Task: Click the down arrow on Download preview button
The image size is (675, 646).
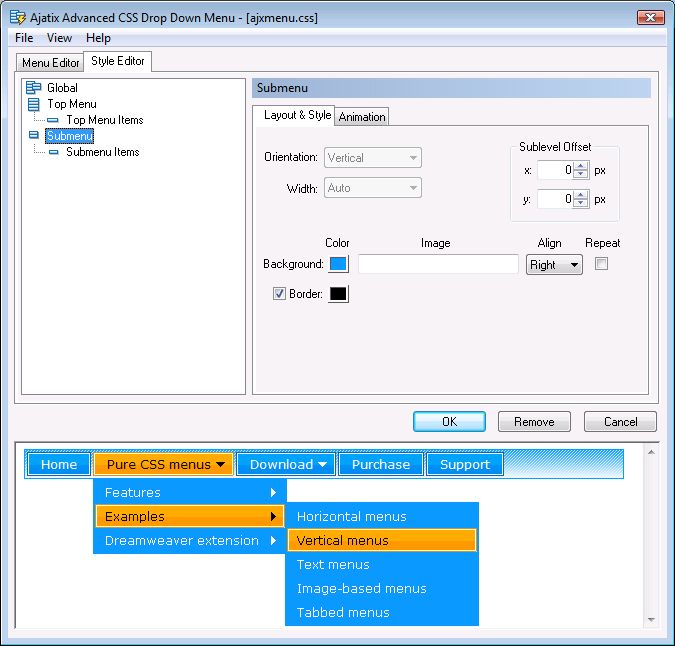Action: point(322,464)
